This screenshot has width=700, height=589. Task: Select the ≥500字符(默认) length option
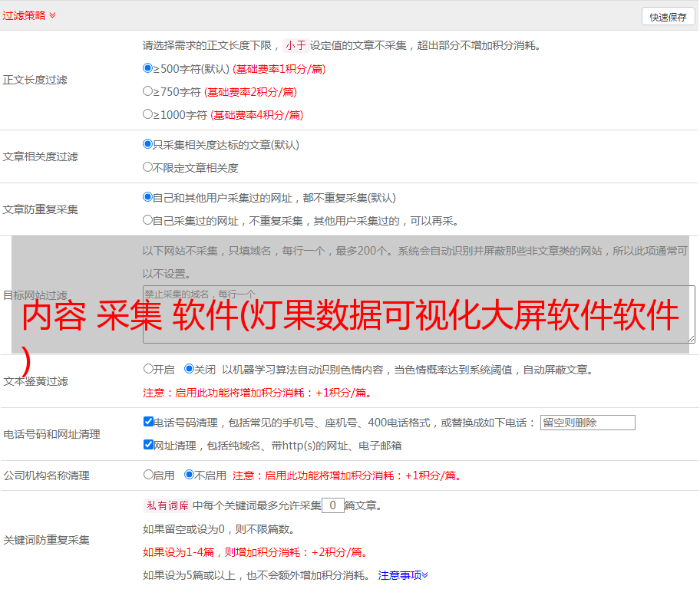(148, 68)
